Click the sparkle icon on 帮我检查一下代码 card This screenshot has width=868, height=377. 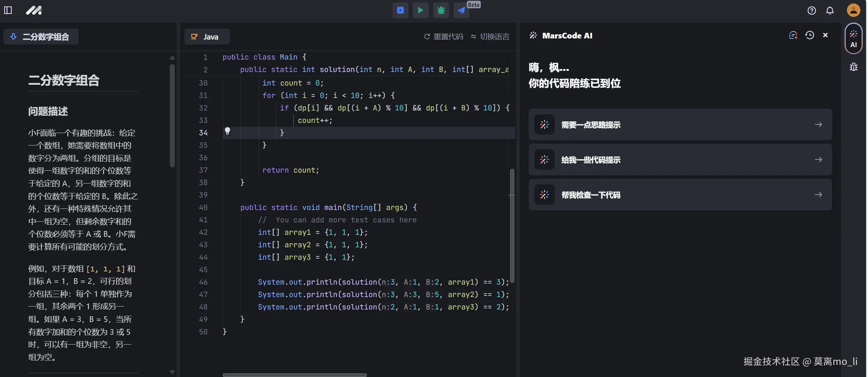click(x=544, y=195)
